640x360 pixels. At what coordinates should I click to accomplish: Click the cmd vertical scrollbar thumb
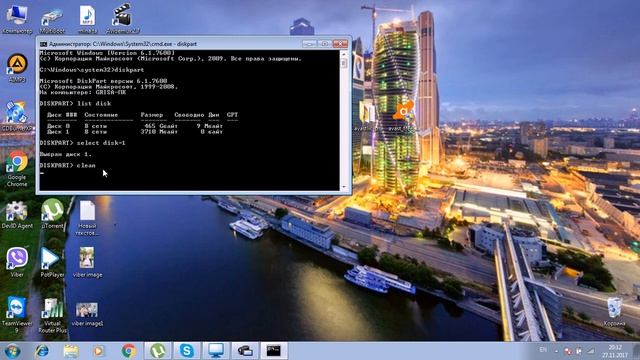tap(344, 63)
